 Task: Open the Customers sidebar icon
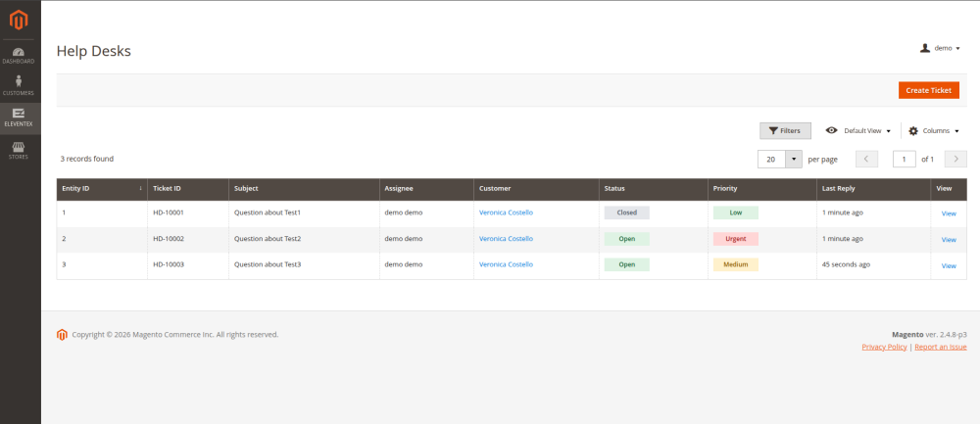pos(20,86)
